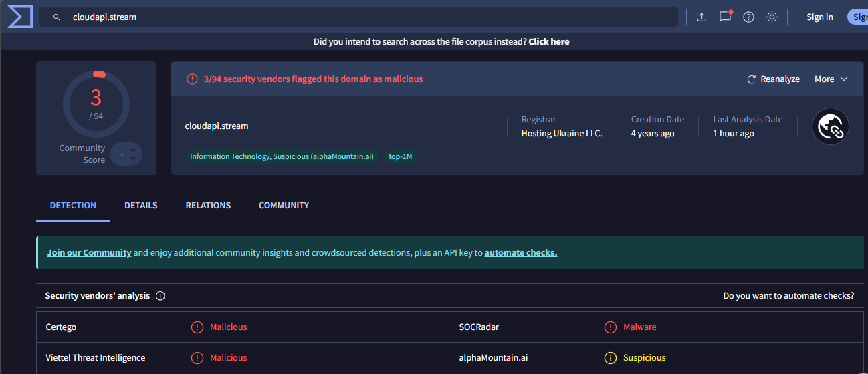Click the cloudapi.stream search field

pos(358,17)
